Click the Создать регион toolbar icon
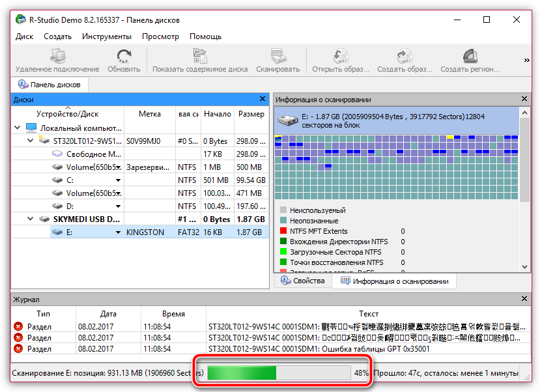Screen dimensions: 542x392 point(470,56)
